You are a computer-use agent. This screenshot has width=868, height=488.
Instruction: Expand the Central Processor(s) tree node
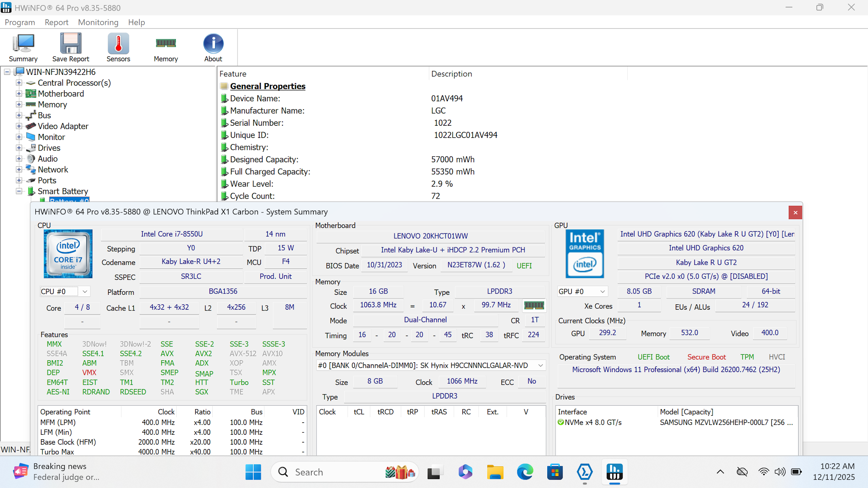[x=19, y=83]
